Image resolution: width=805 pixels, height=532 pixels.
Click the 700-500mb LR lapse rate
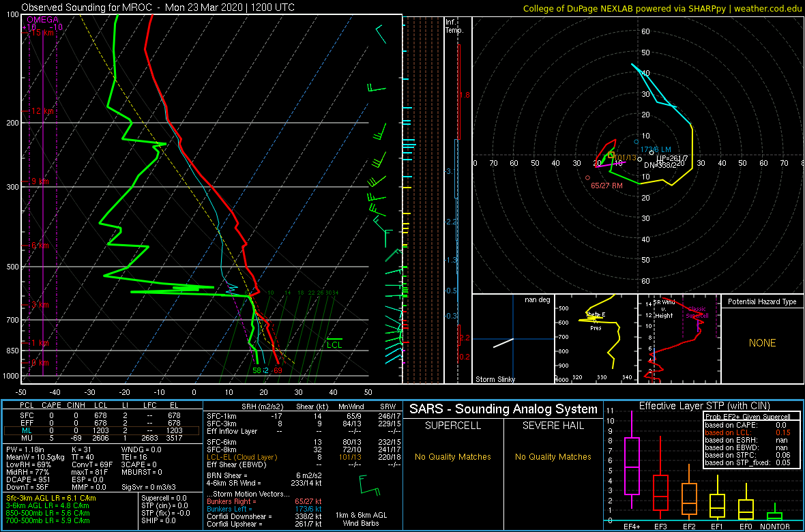tap(48, 520)
